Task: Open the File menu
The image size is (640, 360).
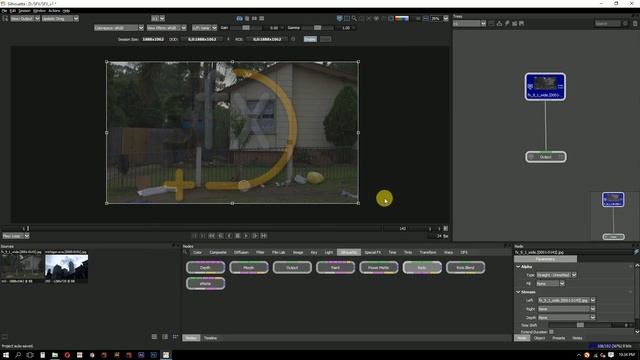Action: [4, 11]
